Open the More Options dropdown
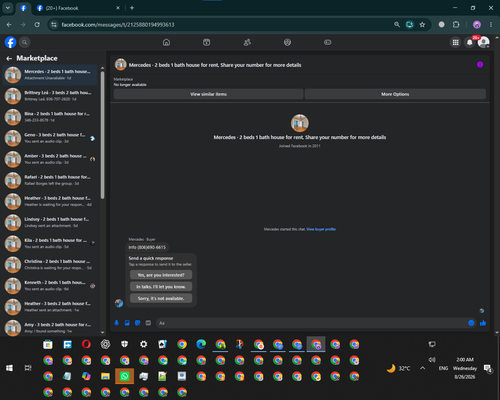Screen dimensions: 500x400 tap(395, 94)
